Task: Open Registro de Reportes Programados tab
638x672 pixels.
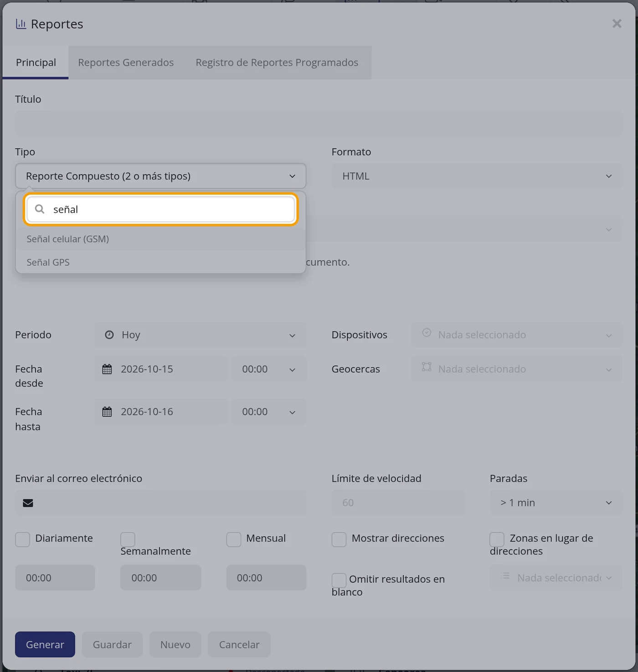Action: 277,62
